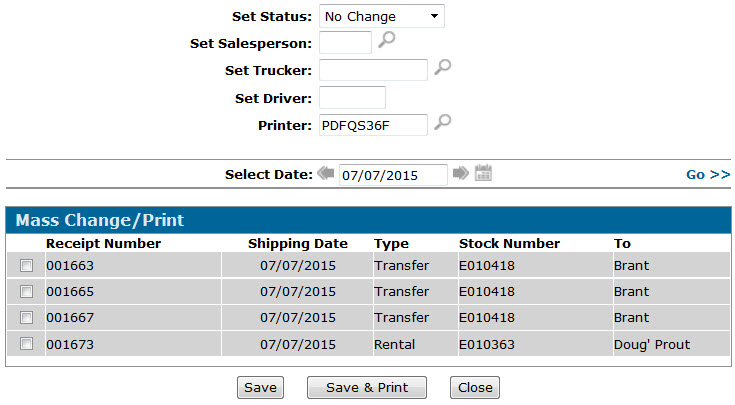Go to next date with right arrow

point(461,173)
